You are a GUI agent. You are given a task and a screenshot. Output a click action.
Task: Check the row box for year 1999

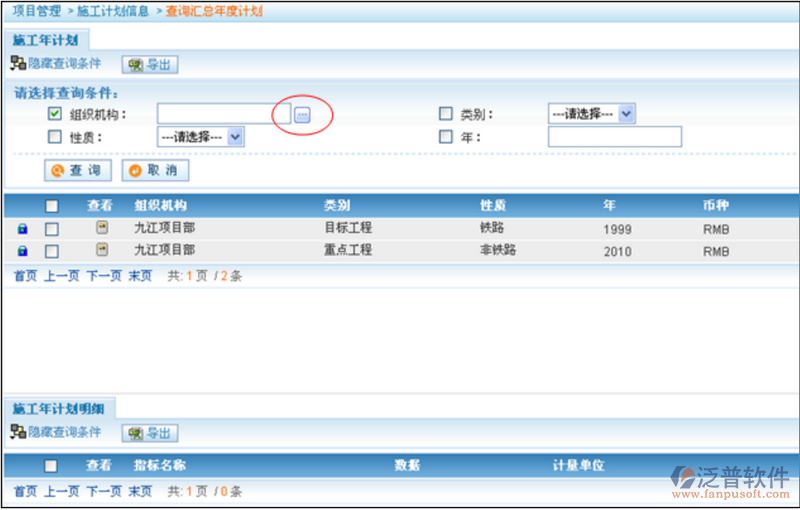[x=52, y=229]
